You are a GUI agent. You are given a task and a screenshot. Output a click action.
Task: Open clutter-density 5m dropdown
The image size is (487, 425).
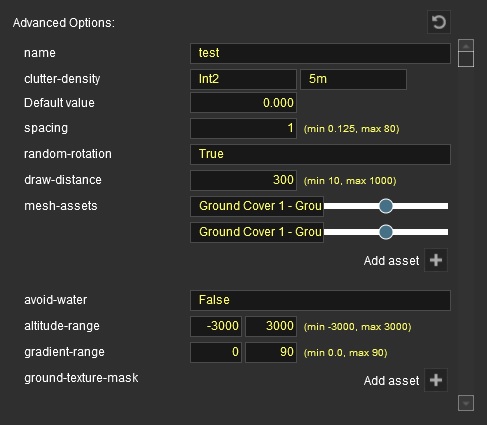353,79
